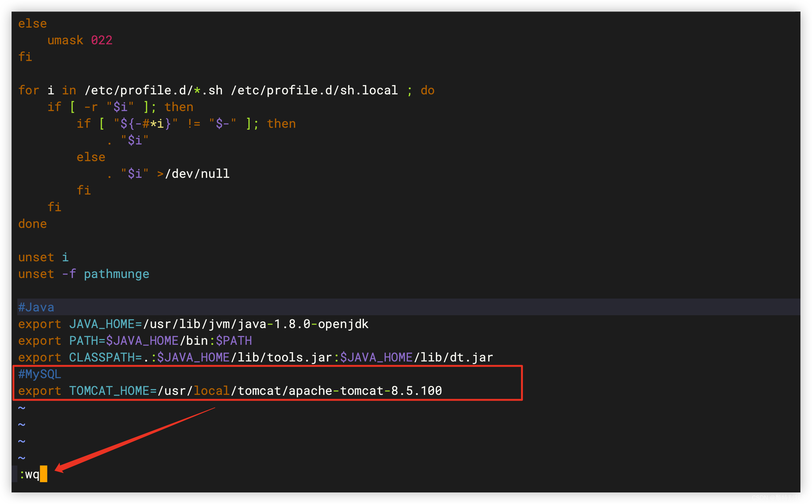Click the 'do' keyword ending the for line
This screenshot has width=812, height=504.
tap(428, 90)
